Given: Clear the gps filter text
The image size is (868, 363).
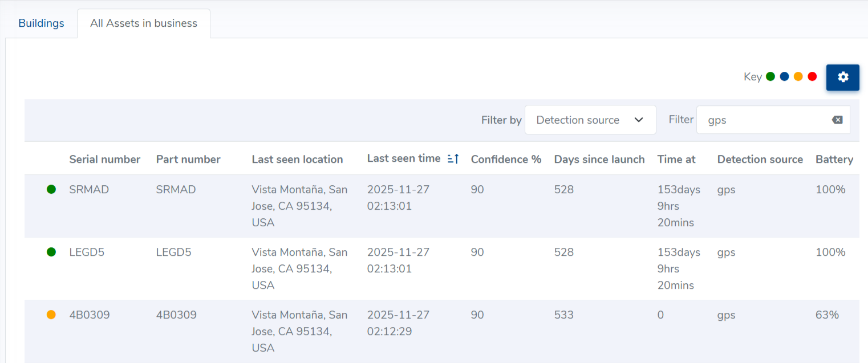Looking at the screenshot, I should [x=837, y=120].
